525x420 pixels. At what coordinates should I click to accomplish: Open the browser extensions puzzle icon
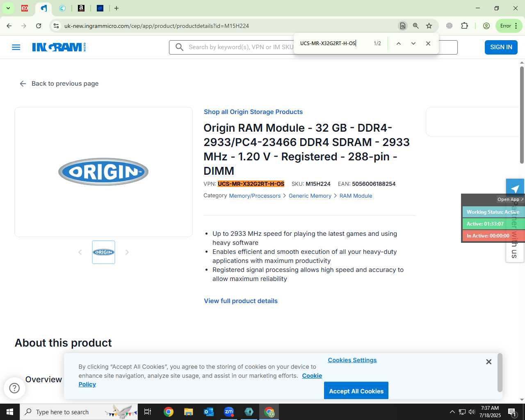pos(464,26)
